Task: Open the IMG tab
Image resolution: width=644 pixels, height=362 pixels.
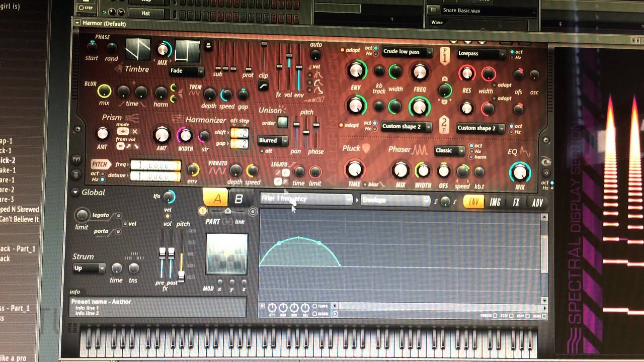Action: (x=495, y=203)
